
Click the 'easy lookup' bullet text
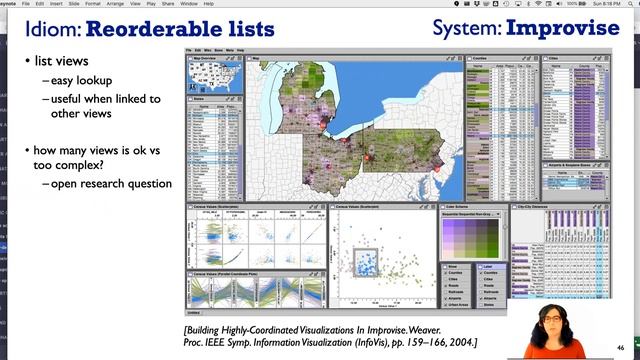click(82, 80)
